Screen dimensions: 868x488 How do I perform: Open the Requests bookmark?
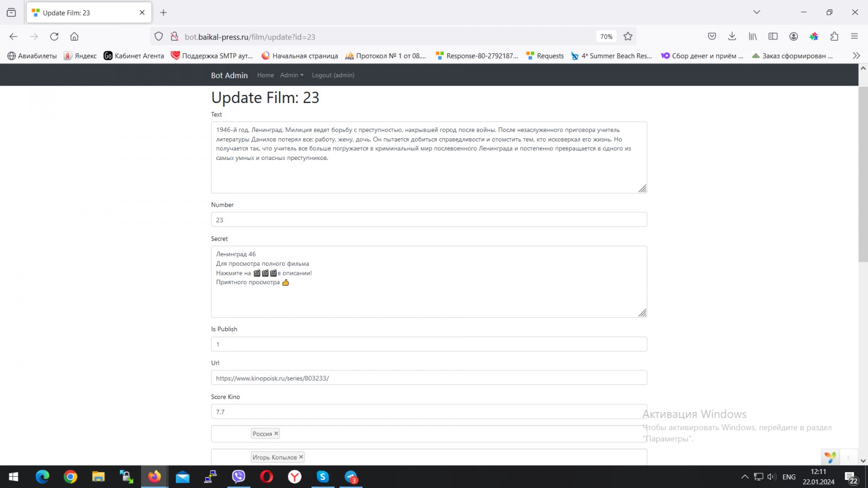[545, 56]
